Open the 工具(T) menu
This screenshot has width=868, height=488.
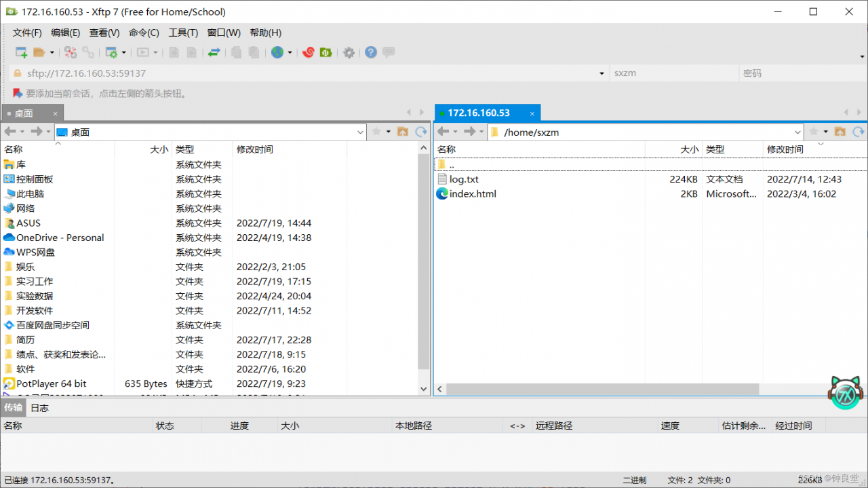(183, 33)
